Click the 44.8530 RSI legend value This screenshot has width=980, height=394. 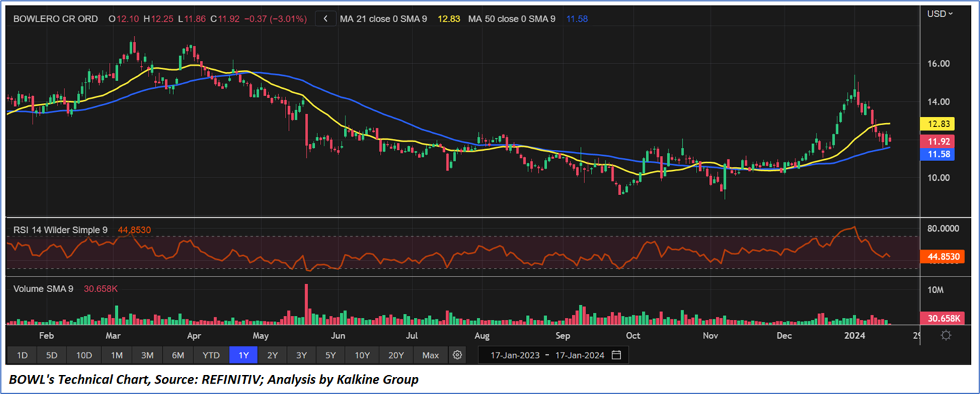pos(134,230)
